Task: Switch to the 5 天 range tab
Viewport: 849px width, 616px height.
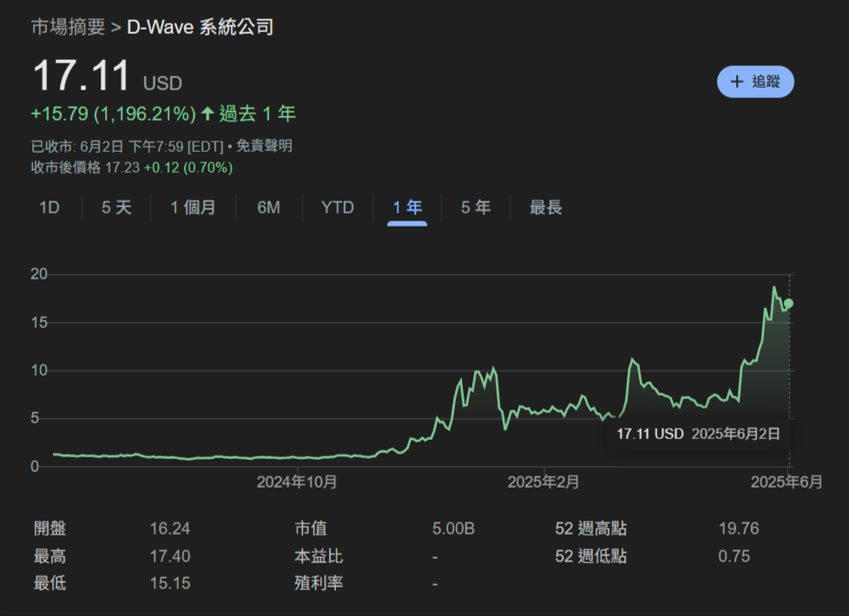Action: tap(116, 207)
